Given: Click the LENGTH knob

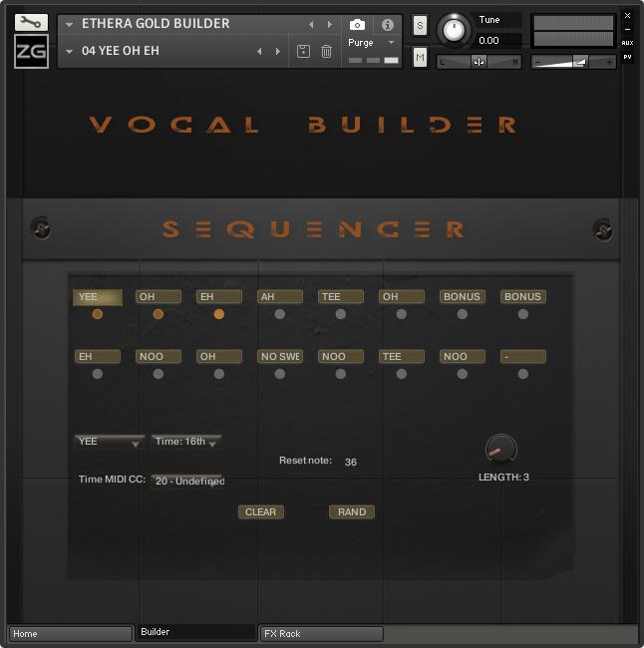Looking at the screenshot, I should tap(501, 449).
